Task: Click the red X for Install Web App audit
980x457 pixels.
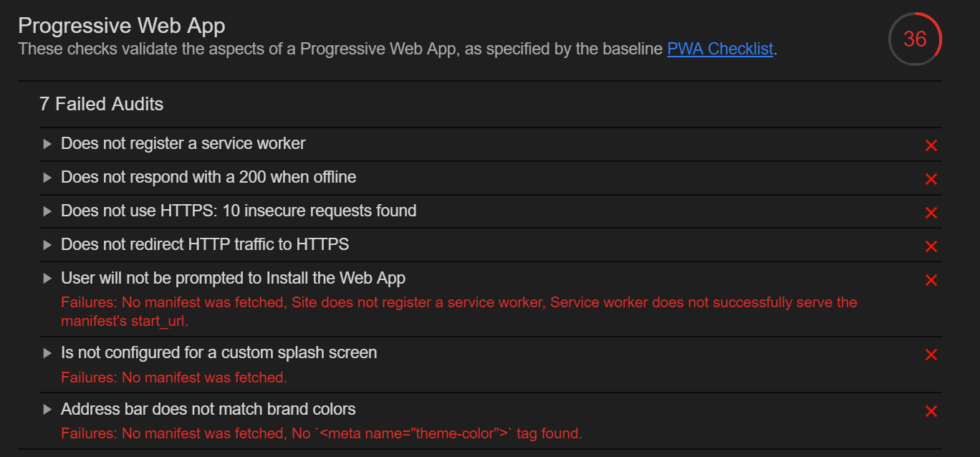Action: pyautogui.click(x=931, y=280)
